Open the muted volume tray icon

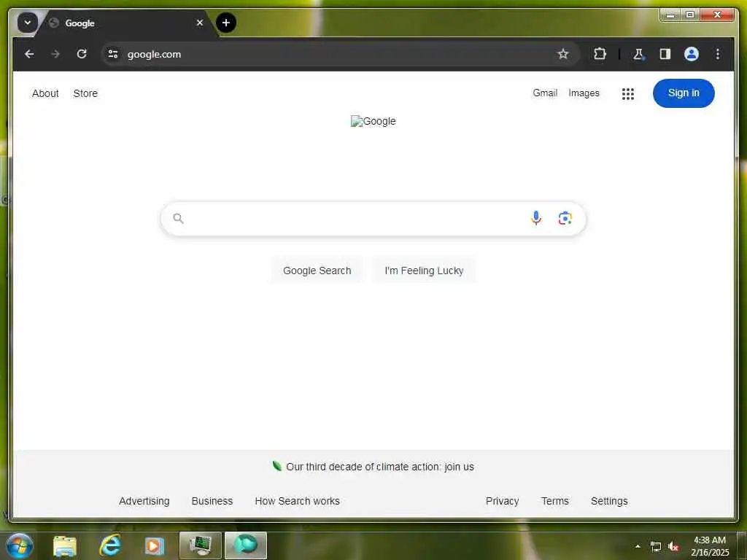click(x=673, y=547)
